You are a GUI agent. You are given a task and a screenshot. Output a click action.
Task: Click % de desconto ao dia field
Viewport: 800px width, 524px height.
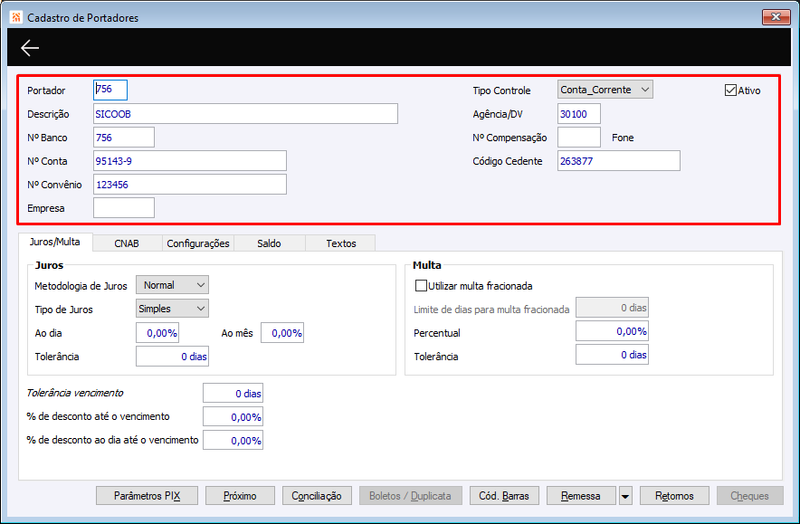tap(233, 440)
